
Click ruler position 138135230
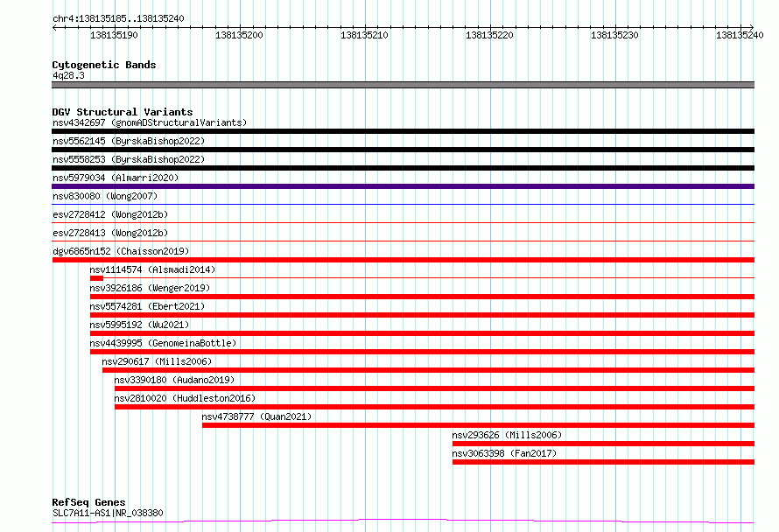point(615,35)
